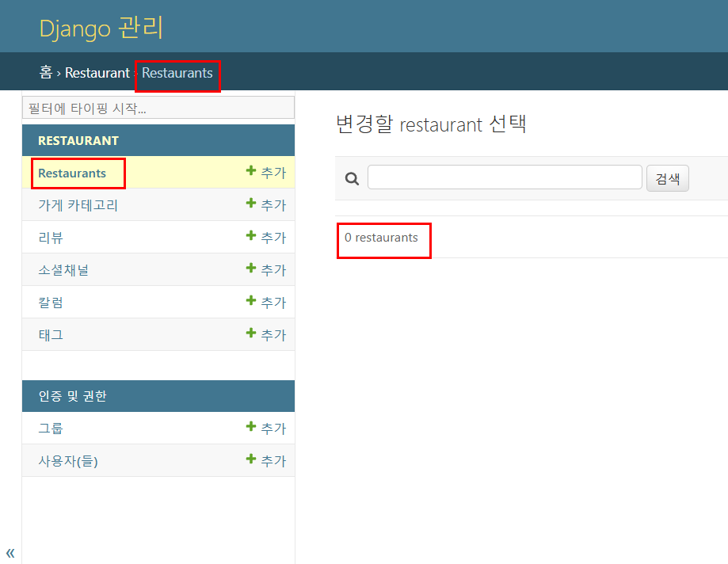The width and height of the screenshot is (728, 564).
Task: Click the 인증 및 권한 section header
Action: 73,396
